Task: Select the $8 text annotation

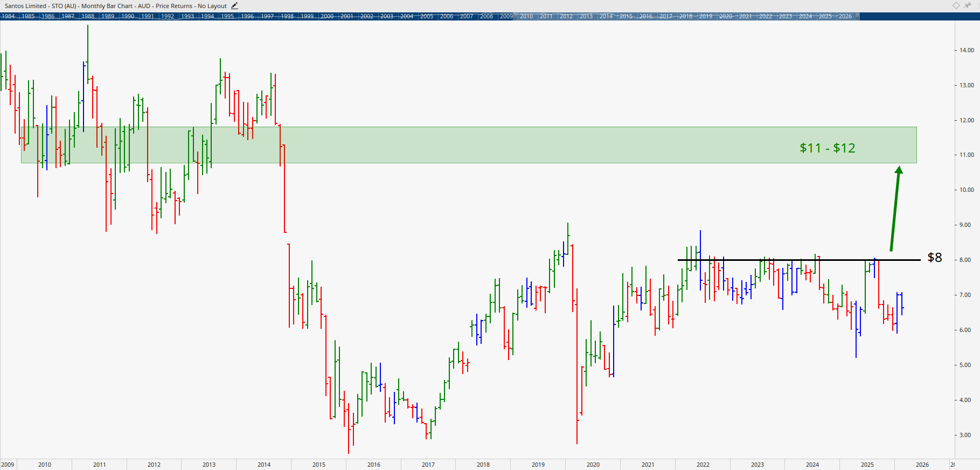Action: click(x=935, y=258)
